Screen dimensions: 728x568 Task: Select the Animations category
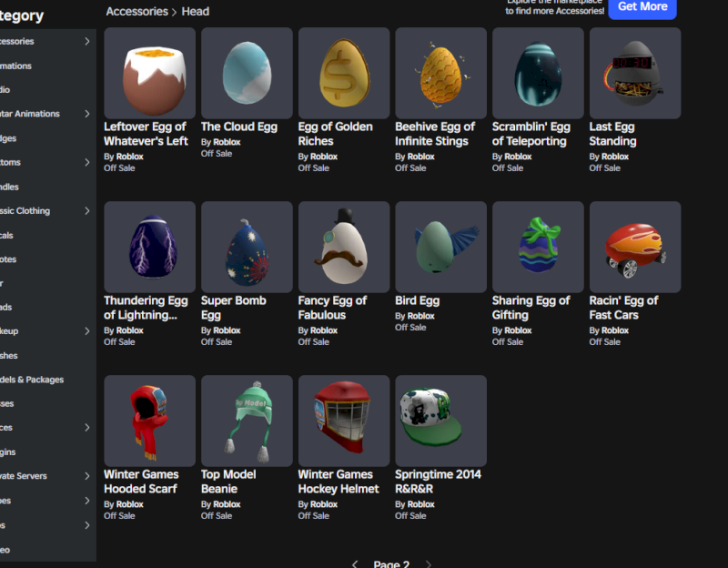15,66
